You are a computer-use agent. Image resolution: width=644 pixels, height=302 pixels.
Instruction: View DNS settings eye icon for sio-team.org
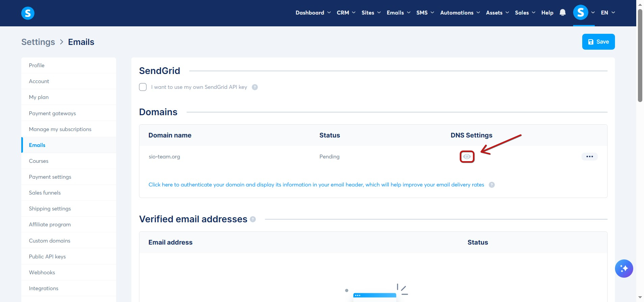467,156
